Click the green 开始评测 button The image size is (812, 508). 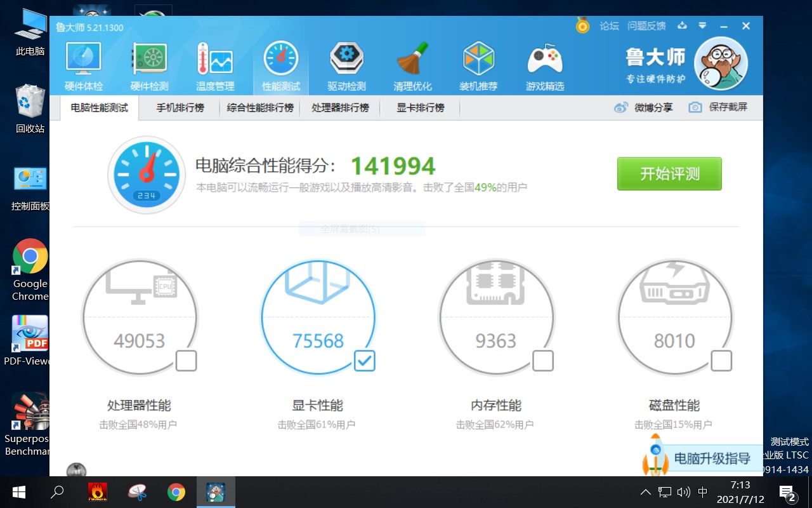(669, 174)
